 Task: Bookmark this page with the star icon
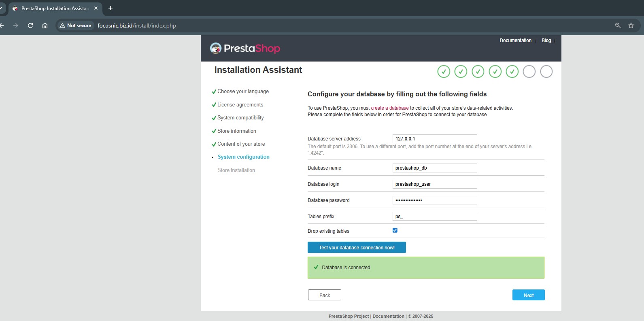[x=631, y=26]
